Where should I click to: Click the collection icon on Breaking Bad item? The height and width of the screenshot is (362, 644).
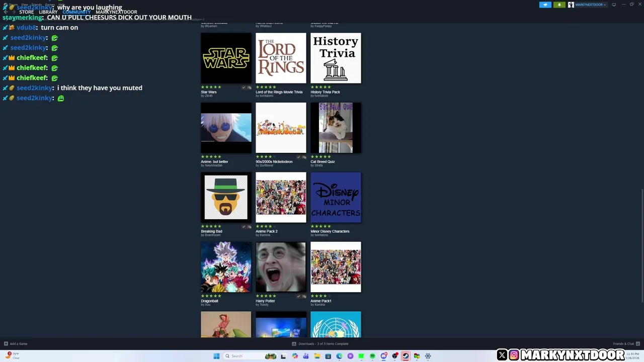[x=249, y=227]
